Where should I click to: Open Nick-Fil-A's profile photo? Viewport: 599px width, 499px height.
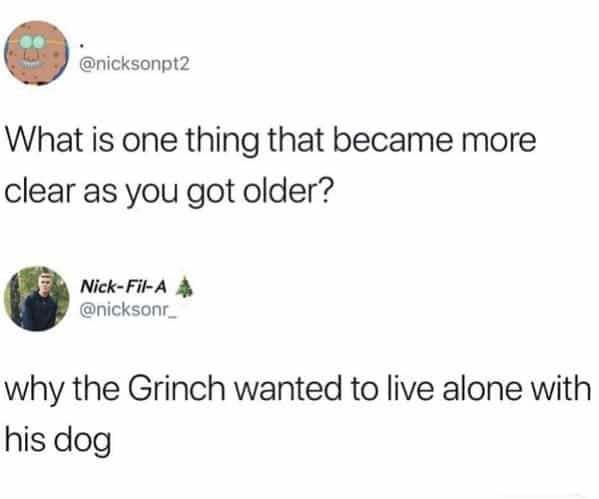[x=37, y=299]
